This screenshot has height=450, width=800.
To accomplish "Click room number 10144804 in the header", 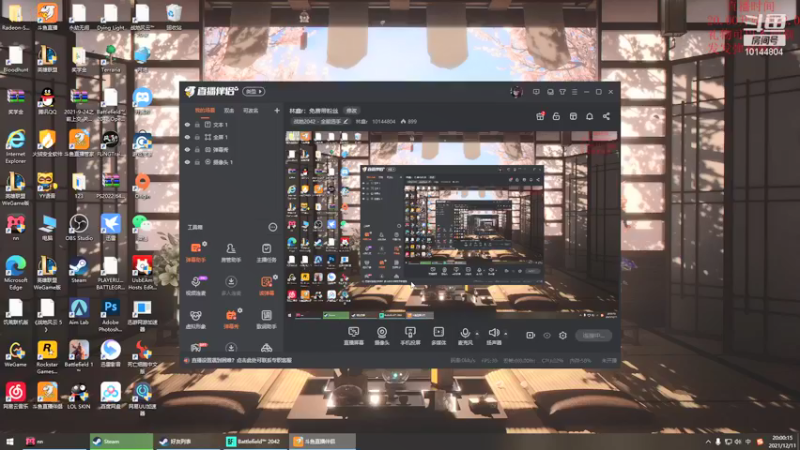I will (x=383, y=121).
